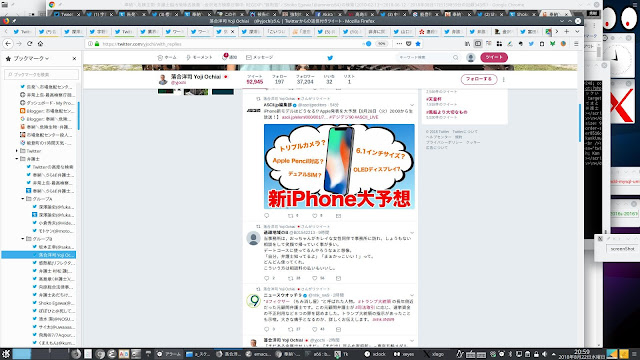This screenshot has width=640, height=360.
Task: Open Twitter profile avatar menu
Action: pyautogui.click(x=471, y=58)
